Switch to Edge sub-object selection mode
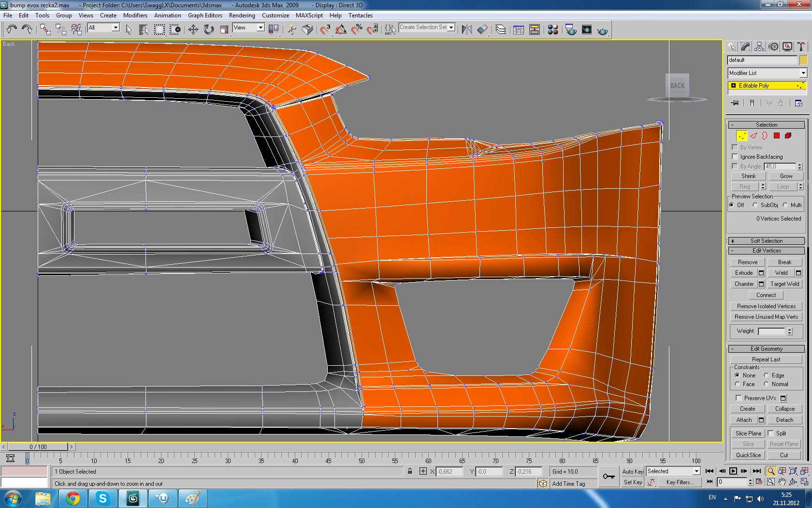The width and height of the screenshot is (812, 508). pyautogui.click(x=754, y=136)
